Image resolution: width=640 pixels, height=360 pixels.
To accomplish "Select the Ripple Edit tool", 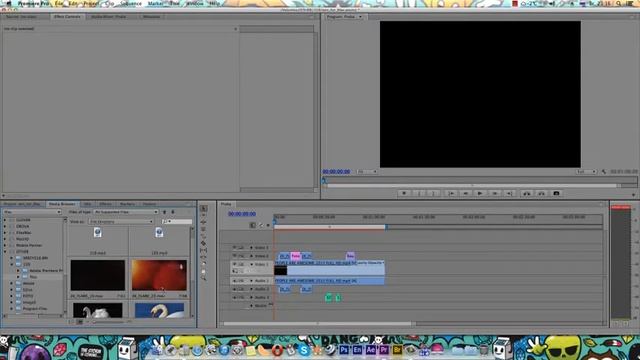I will point(204,222).
